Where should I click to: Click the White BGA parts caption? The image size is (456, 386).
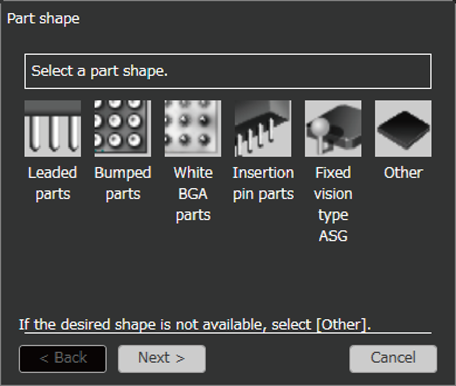click(x=193, y=194)
